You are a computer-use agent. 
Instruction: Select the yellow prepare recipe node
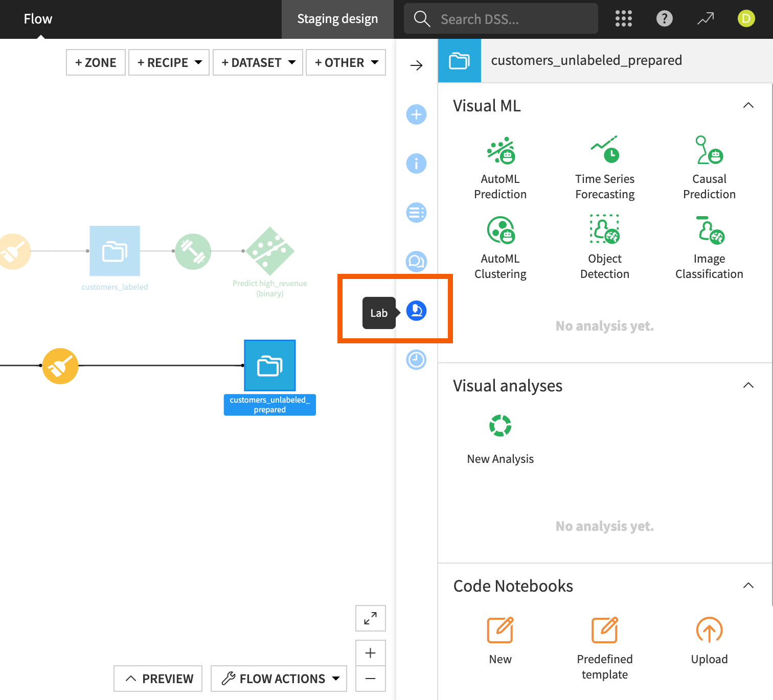60,366
